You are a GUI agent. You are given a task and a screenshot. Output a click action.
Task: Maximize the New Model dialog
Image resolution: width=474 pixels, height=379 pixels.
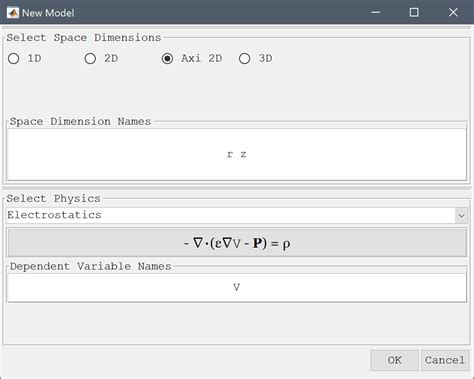[x=414, y=12]
